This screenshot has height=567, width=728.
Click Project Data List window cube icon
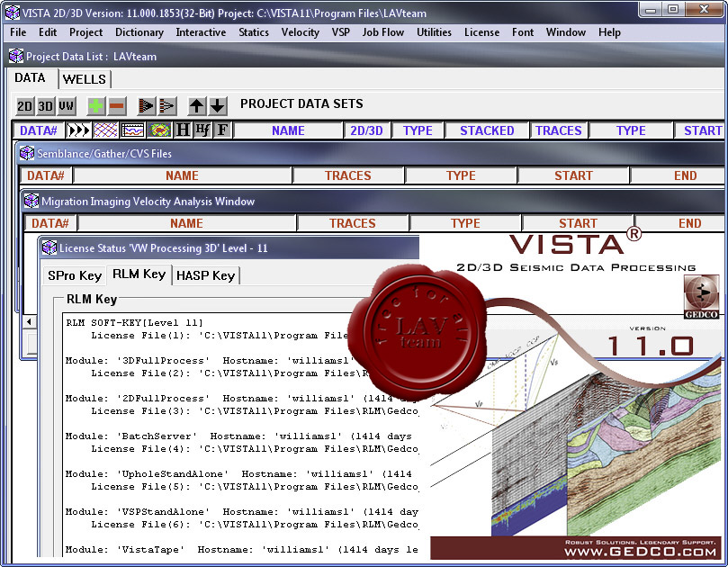point(16,56)
